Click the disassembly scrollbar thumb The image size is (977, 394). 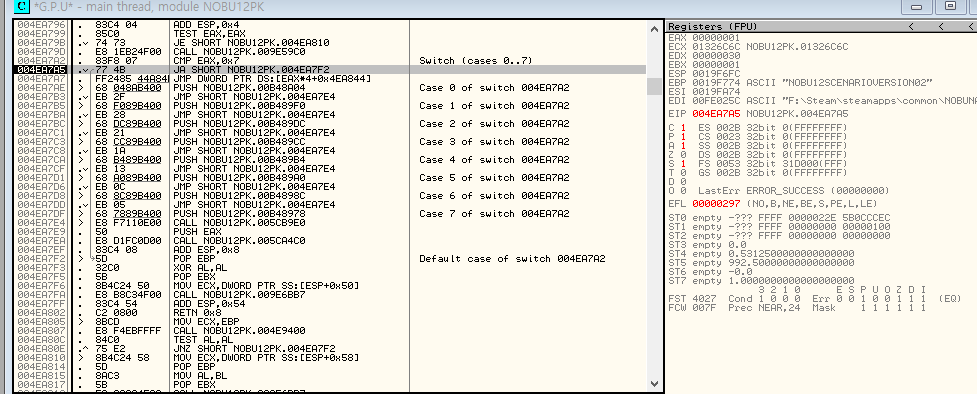click(654, 86)
